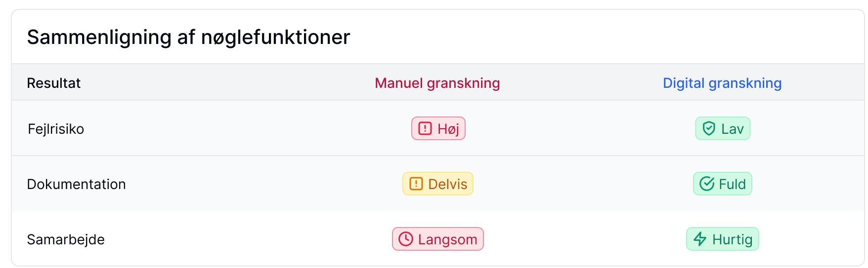This screenshot has height=268, width=868.
Task: Select the red 'Høj' badge text
Action: (x=448, y=129)
